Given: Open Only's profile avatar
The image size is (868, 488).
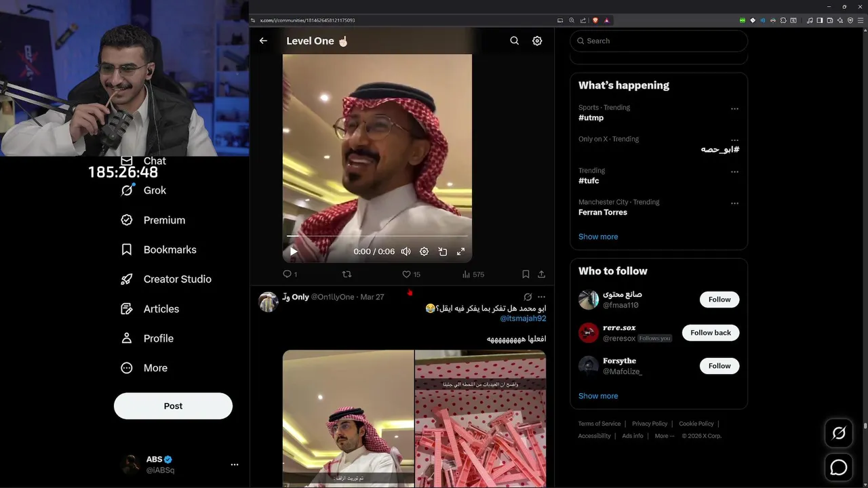Looking at the screenshot, I should (x=269, y=302).
